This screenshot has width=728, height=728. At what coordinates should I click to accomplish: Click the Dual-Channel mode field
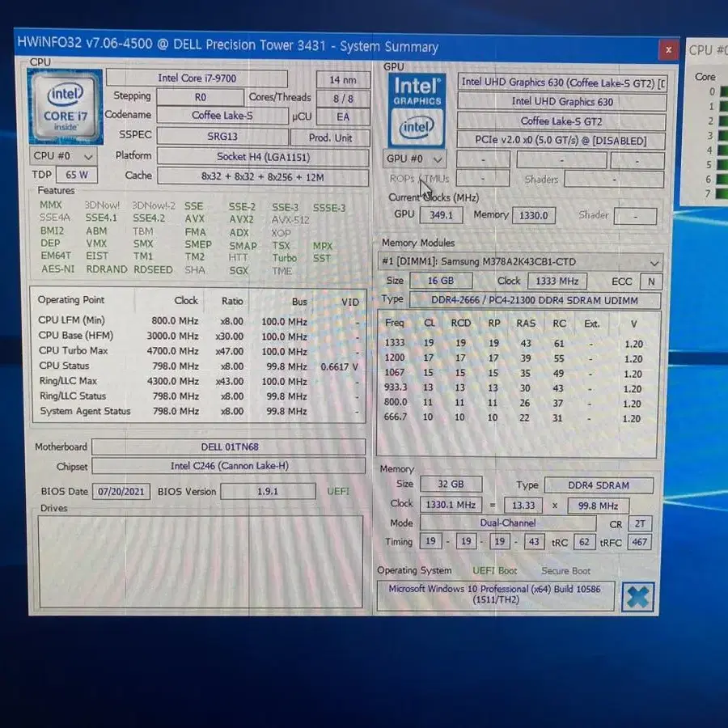tap(508, 523)
